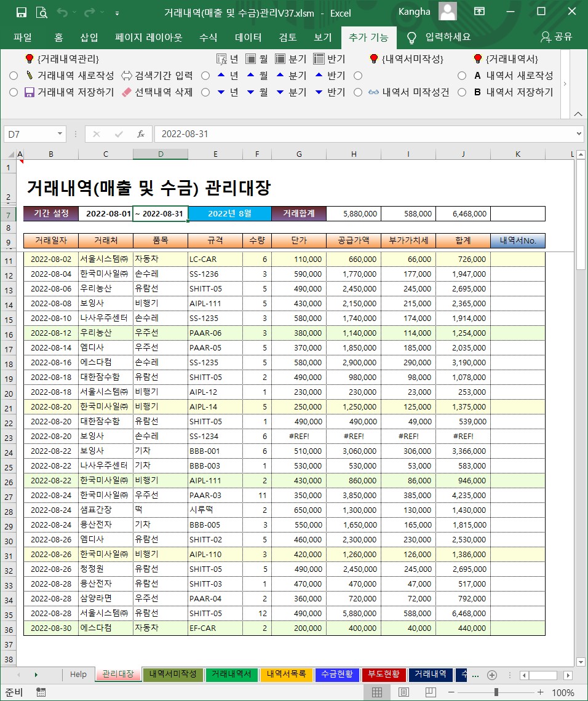The image size is (588, 701).
Task: Click the 기간 설정 label button
Action: pyautogui.click(x=51, y=213)
